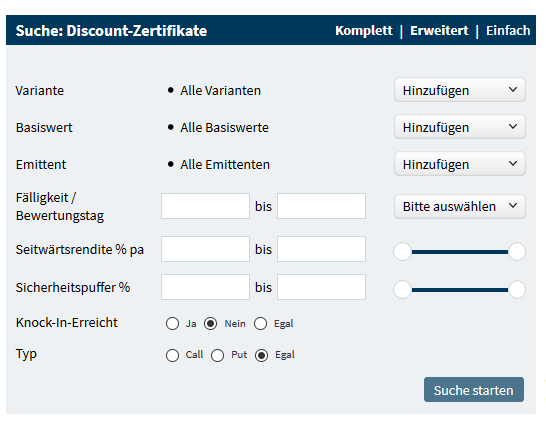Click the Suche starten button

tap(474, 390)
